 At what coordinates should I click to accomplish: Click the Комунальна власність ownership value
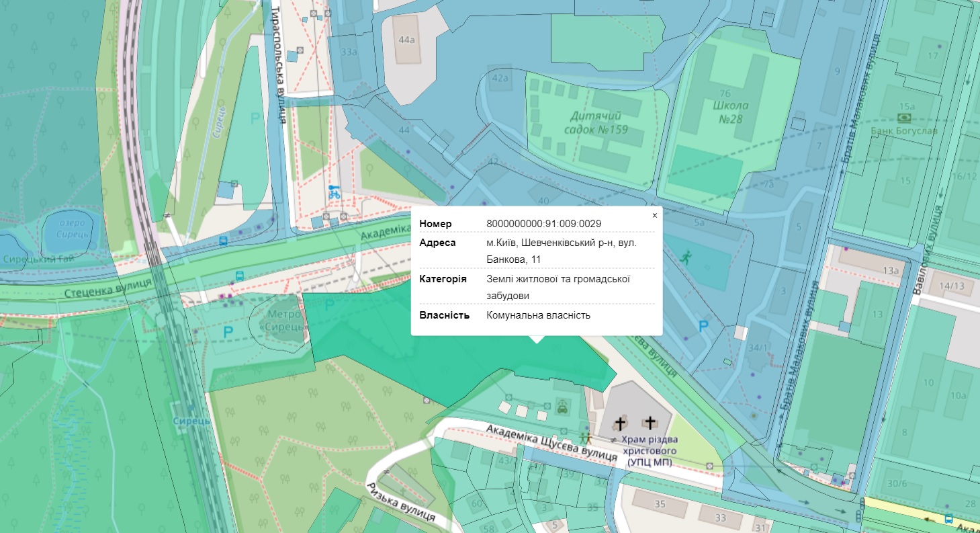click(538, 315)
